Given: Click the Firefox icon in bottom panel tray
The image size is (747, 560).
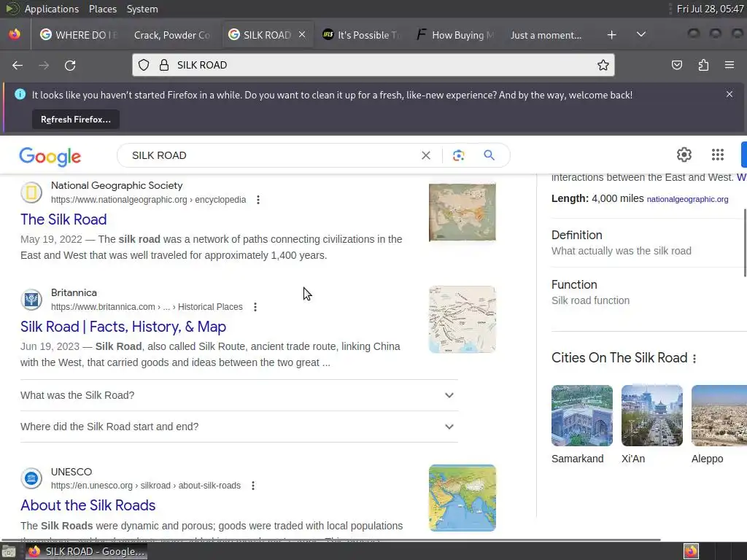Looking at the screenshot, I should [691, 551].
